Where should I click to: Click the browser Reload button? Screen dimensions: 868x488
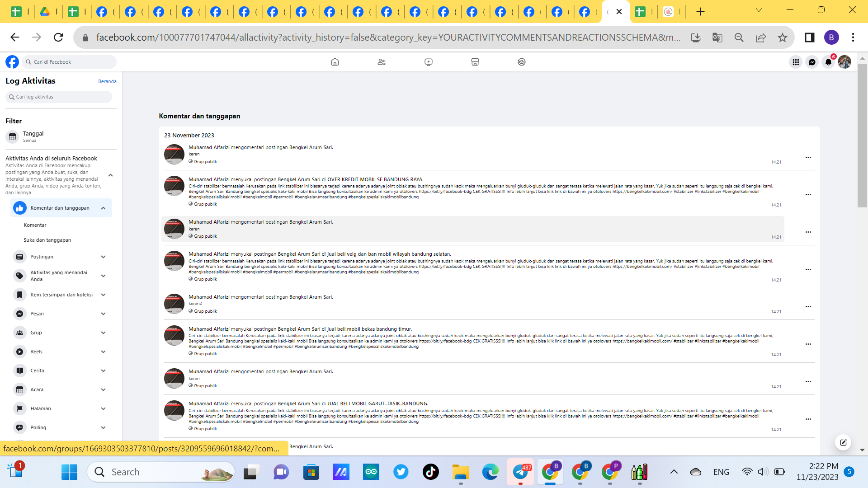click(x=58, y=37)
